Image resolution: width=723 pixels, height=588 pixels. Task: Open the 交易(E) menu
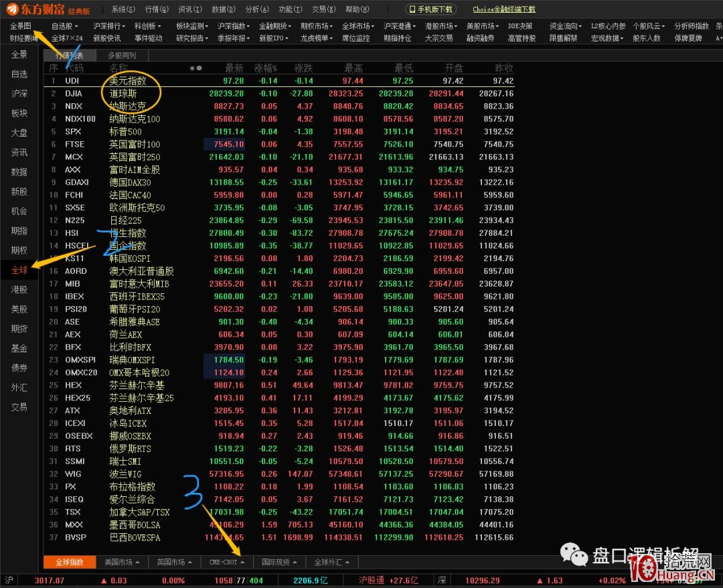coord(324,9)
